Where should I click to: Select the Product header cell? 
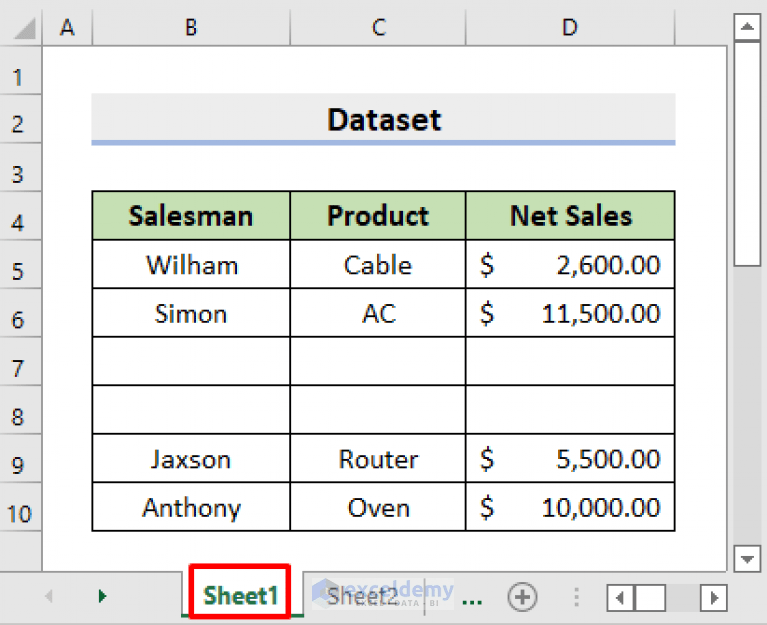tap(378, 216)
